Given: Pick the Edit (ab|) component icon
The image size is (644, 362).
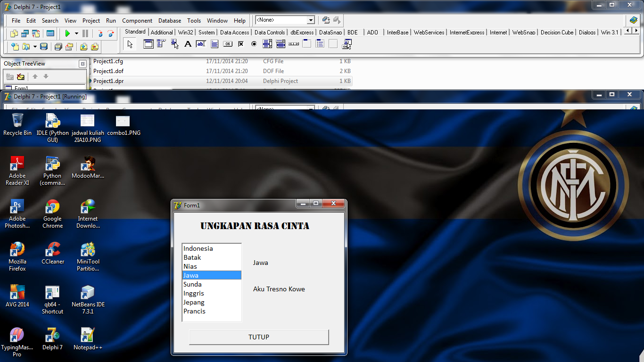Looking at the screenshot, I should click(201, 44).
